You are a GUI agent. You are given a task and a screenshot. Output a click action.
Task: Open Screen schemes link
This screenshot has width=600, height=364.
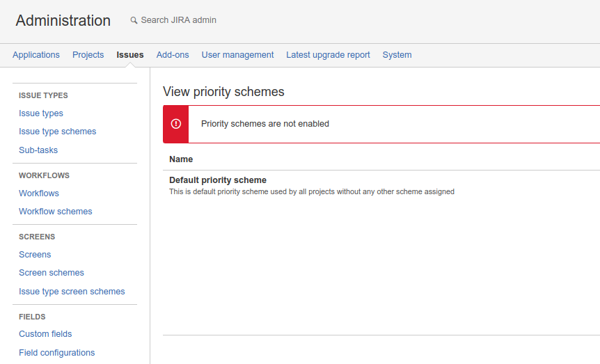click(52, 273)
